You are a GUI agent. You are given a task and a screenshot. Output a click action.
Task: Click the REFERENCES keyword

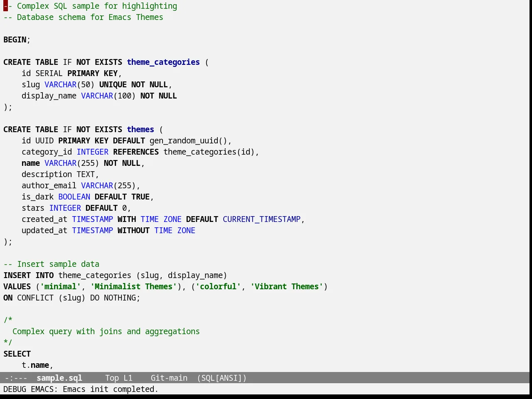[136, 152]
